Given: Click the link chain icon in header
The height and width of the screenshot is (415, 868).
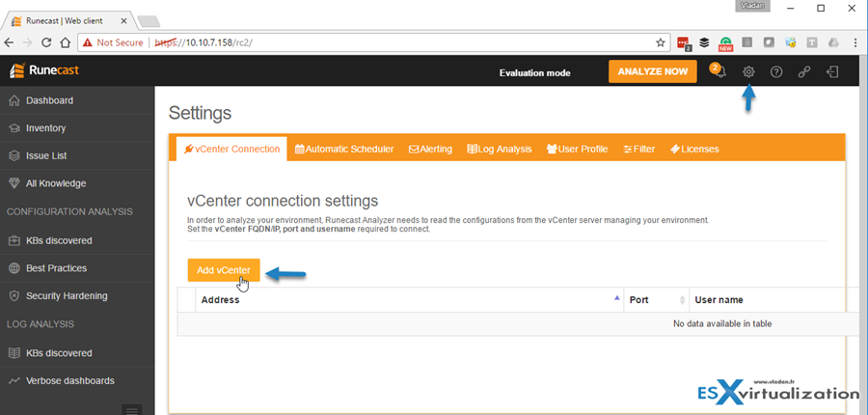Looking at the screenshot, I should click(x=804, y=71).
